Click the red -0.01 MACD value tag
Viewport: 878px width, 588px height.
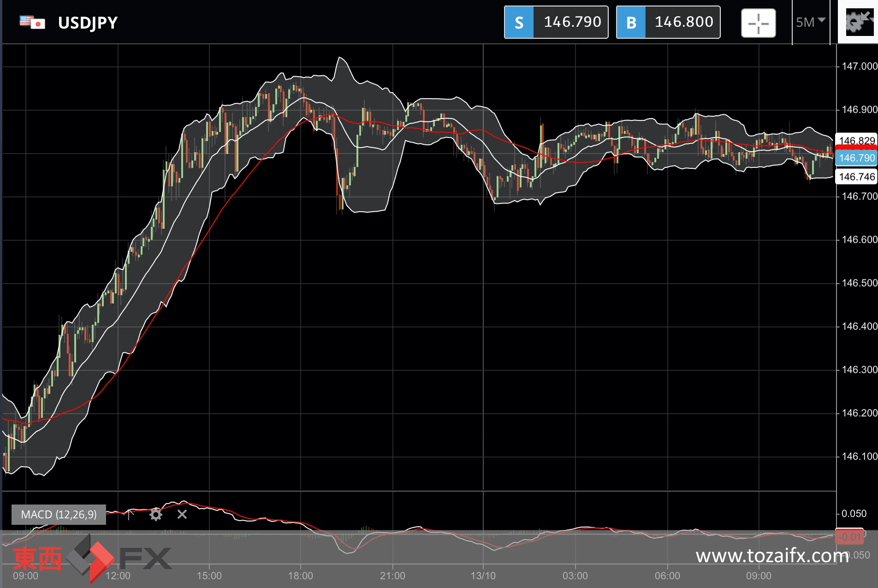(x=849, y=537)
